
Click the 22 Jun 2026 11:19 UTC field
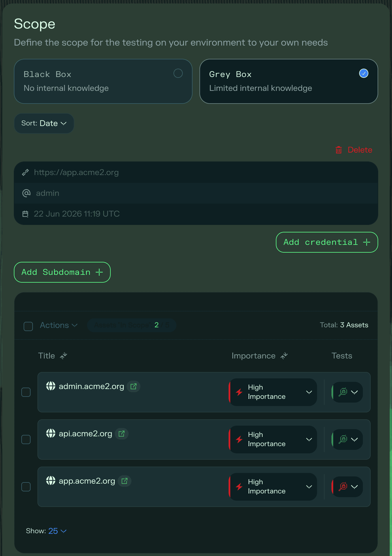tap(196, 214)
